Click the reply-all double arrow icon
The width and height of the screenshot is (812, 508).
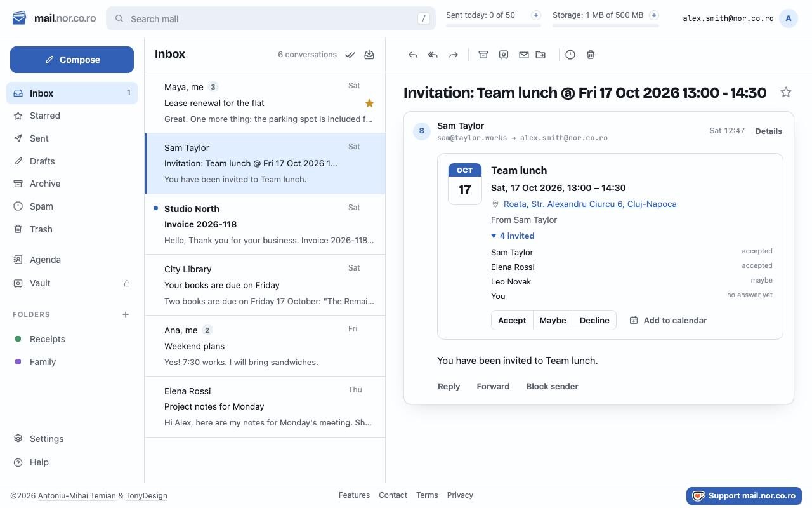[x=433, y=55]
